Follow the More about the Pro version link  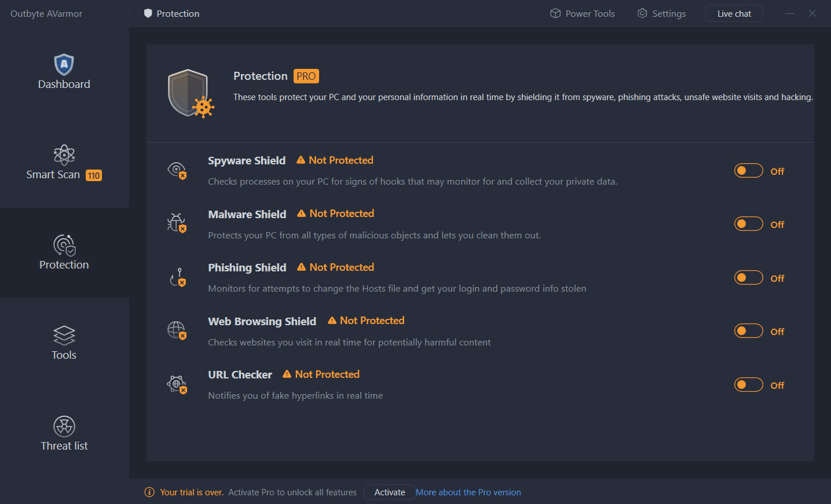pos(468,492)
